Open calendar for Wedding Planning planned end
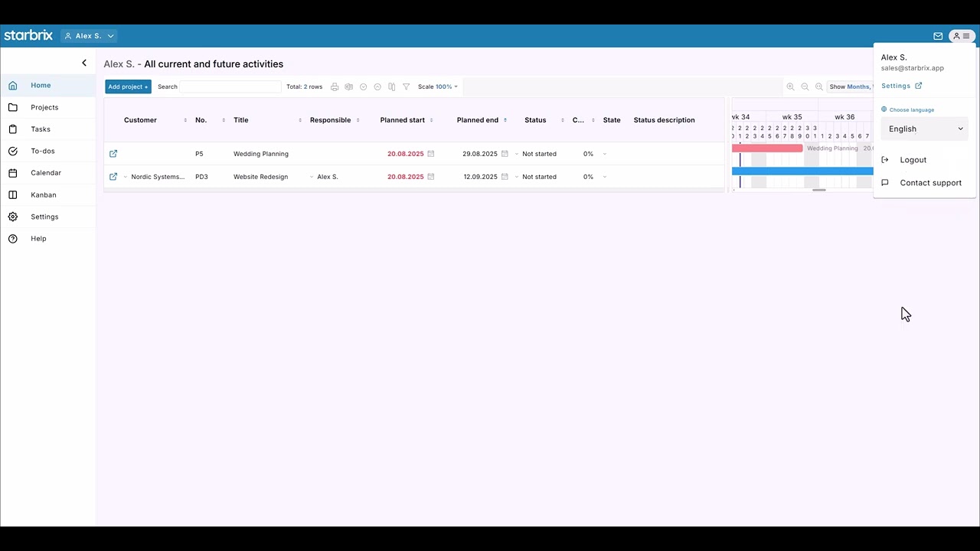Screen dimensions: 980x551 505,154
